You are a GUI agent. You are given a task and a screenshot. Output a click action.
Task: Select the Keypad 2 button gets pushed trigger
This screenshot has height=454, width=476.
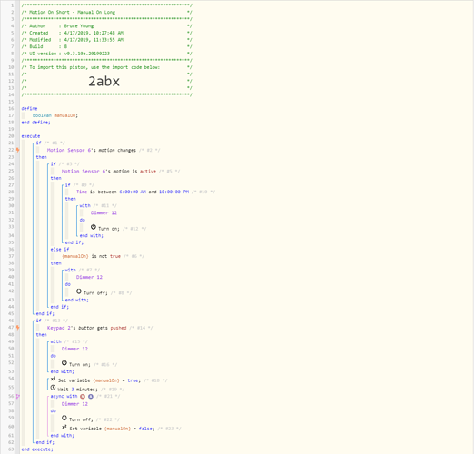coord(86,328)
